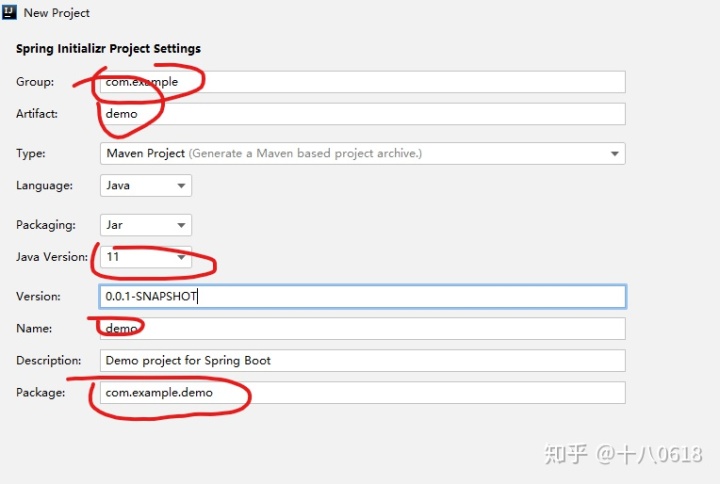720x484 pixels.
Task: Click the "Language:" label text
Action: [x=44, y=186]
